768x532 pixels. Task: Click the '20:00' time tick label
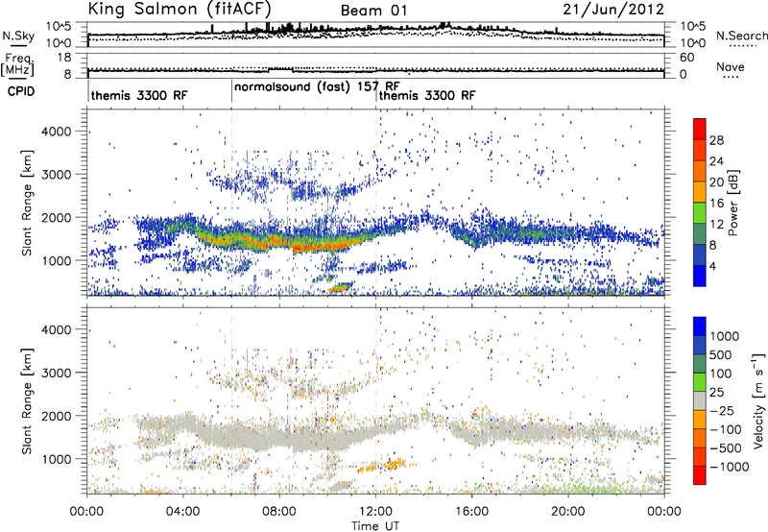[x=567, y=512]
